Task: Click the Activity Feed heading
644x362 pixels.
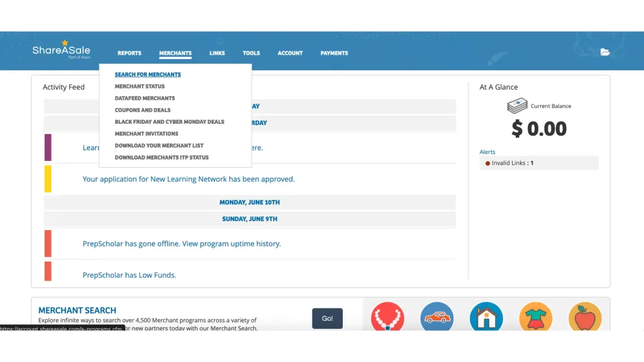Action: pyautogui.click(x=64, y=87)
